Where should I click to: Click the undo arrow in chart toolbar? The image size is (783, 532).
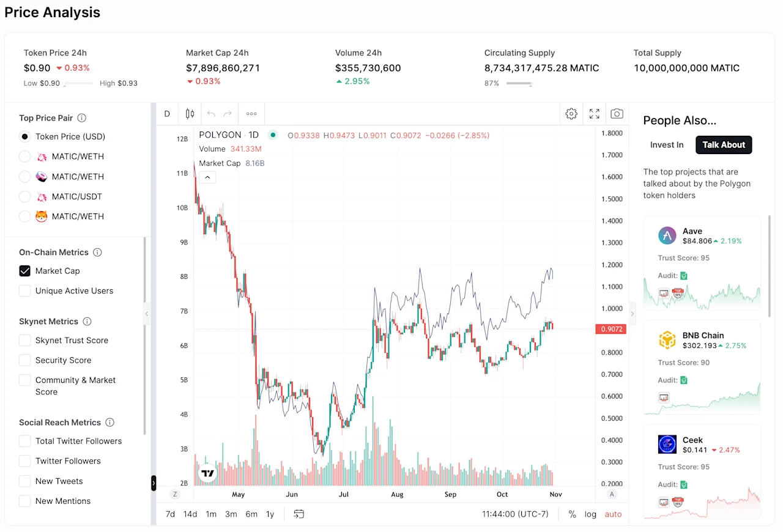[x=211, y=114]
